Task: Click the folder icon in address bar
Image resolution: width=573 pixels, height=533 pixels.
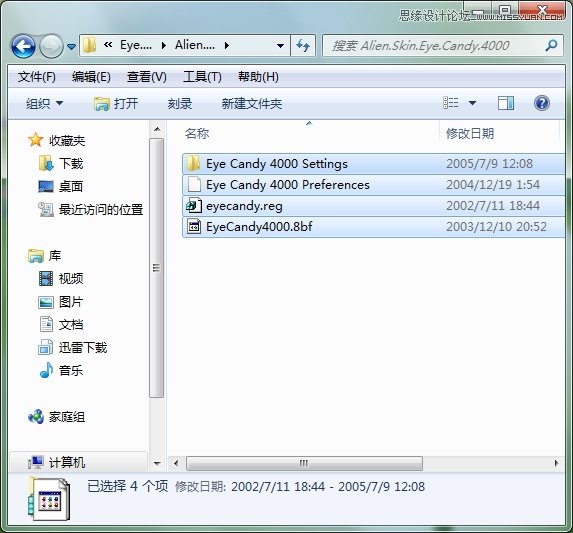Action: [89, 46]
